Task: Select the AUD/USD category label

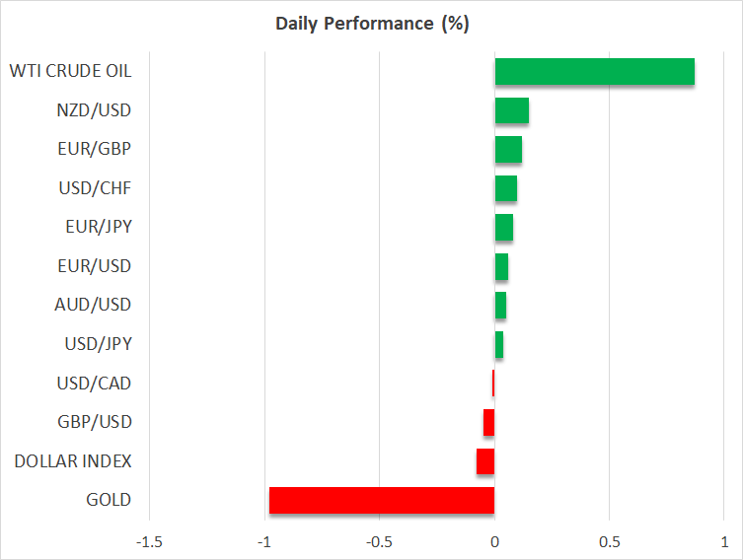Action: coord(93,305)
